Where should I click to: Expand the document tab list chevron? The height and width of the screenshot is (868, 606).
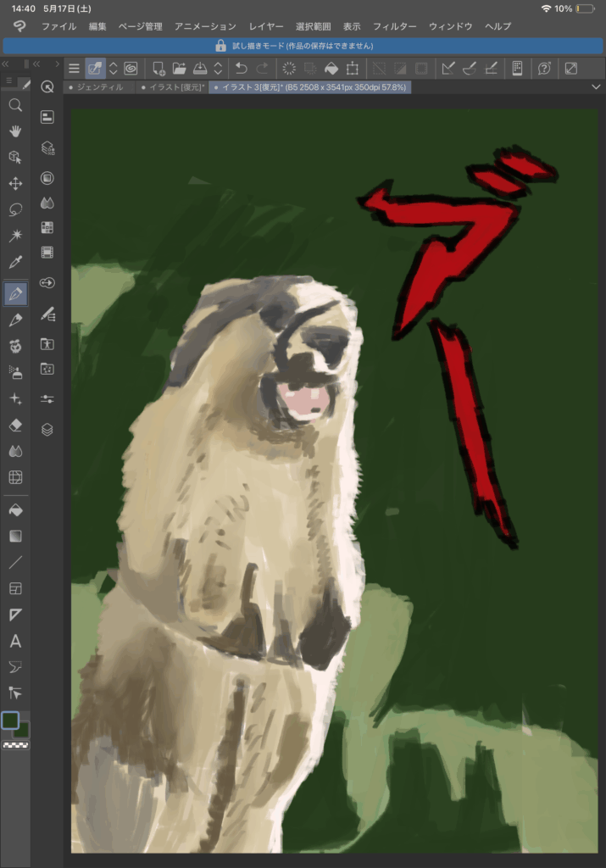point(595,87)
